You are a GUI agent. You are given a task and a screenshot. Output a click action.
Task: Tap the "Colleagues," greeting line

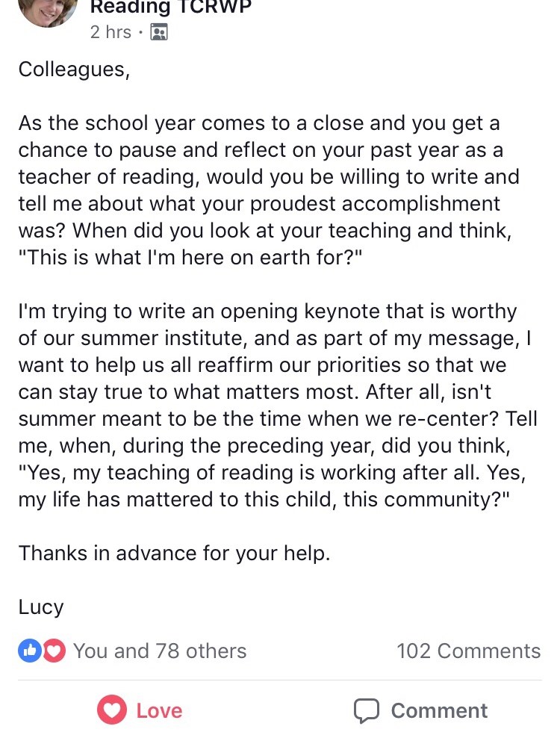pos(74,69)
